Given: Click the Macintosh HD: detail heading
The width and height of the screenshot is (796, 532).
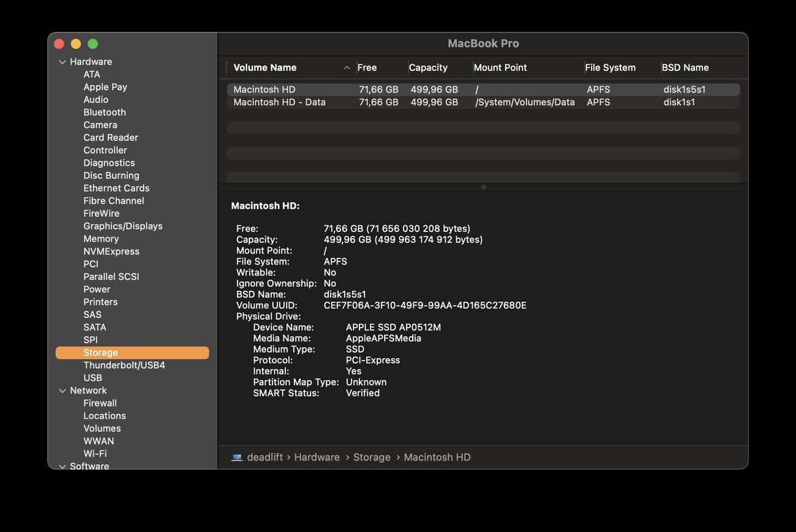Looking at the screenshot, I should pos(265,206).
